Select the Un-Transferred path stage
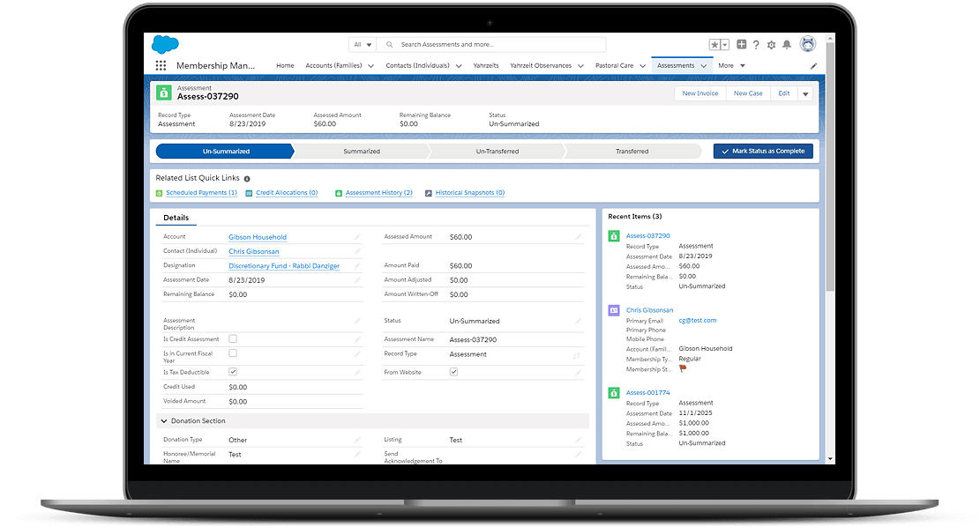This screenshot has width=980, height=527. pos(497,151)
